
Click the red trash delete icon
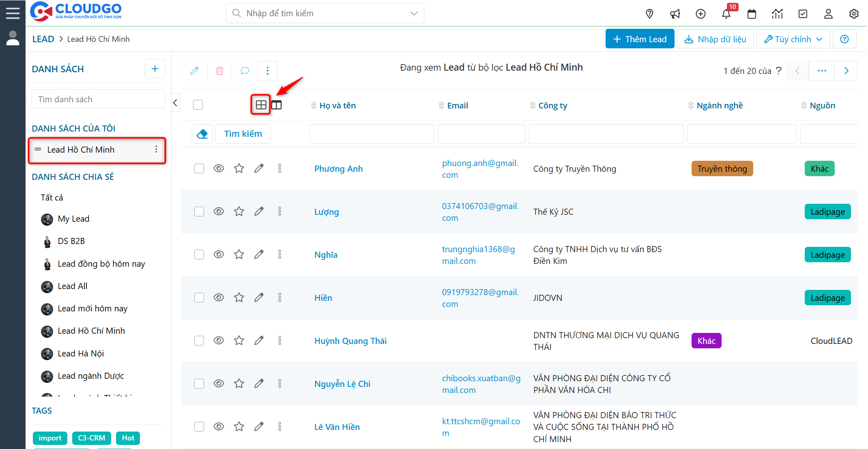pos(219,71)
